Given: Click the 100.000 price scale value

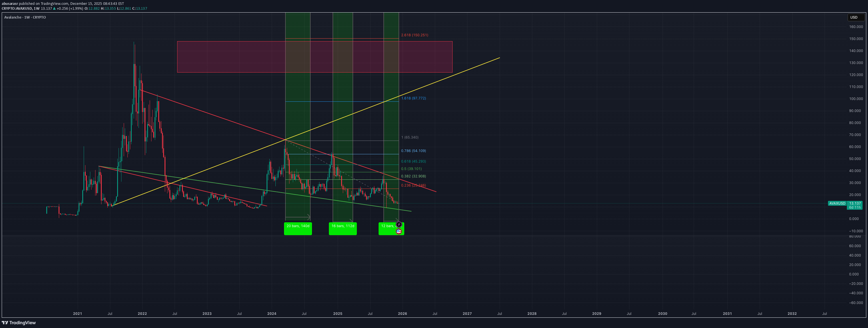Looking at the screenshot, I should (x=856, y=99).
